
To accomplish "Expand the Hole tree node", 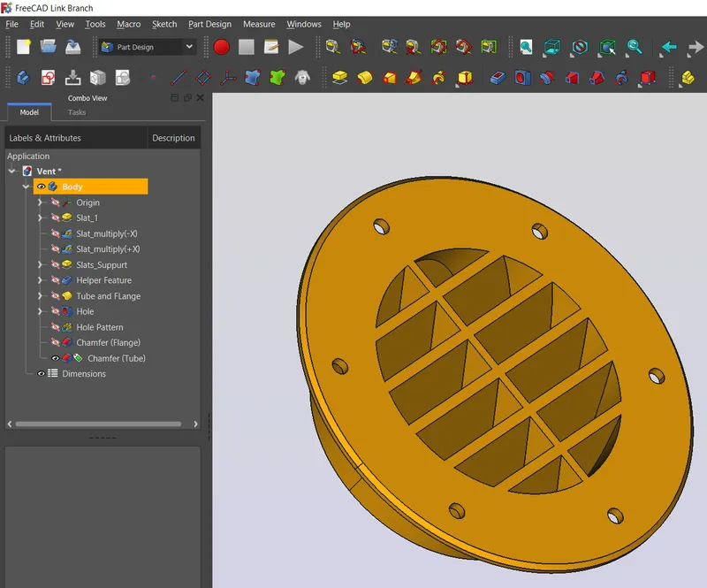I will point(40,311).
